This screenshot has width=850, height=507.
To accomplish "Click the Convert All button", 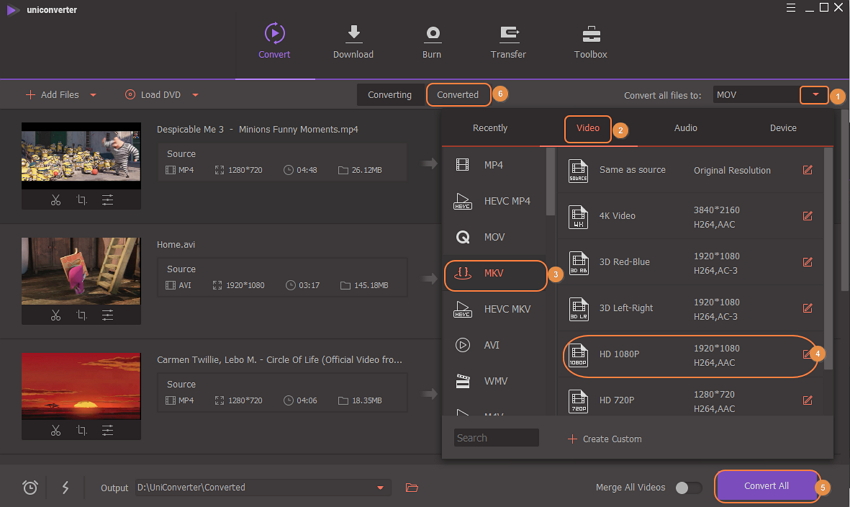I will click(766, 486).
